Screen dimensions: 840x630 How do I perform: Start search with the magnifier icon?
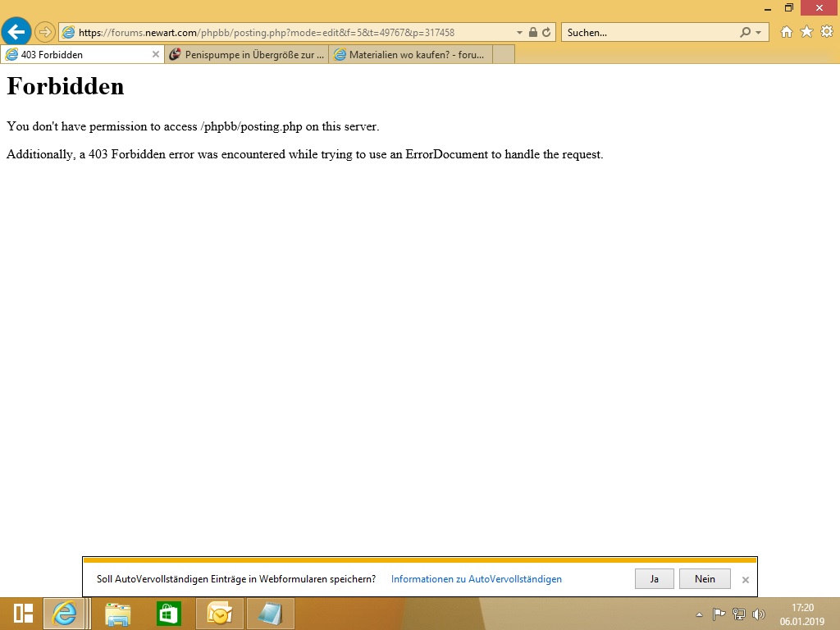point(745,33)
